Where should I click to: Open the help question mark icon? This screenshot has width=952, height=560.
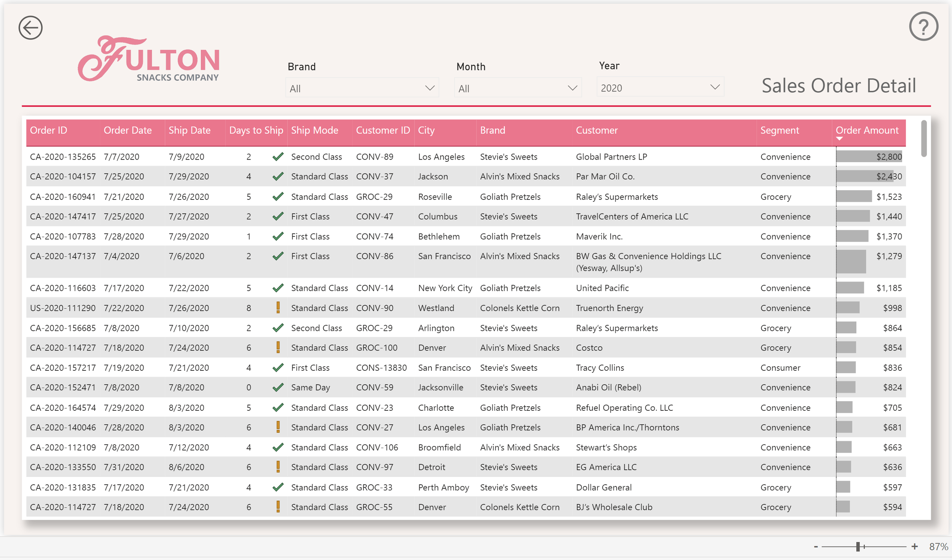pos(923,26)
